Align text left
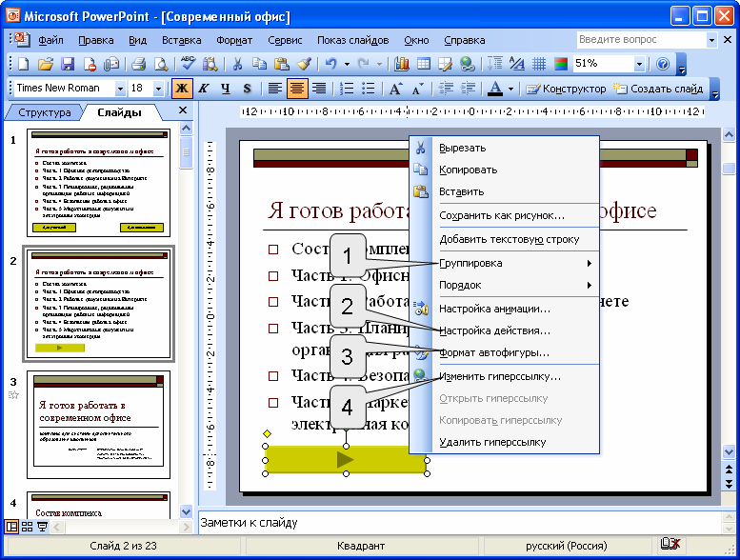Screen dimensions: 740x560 [x=274, y=89]
